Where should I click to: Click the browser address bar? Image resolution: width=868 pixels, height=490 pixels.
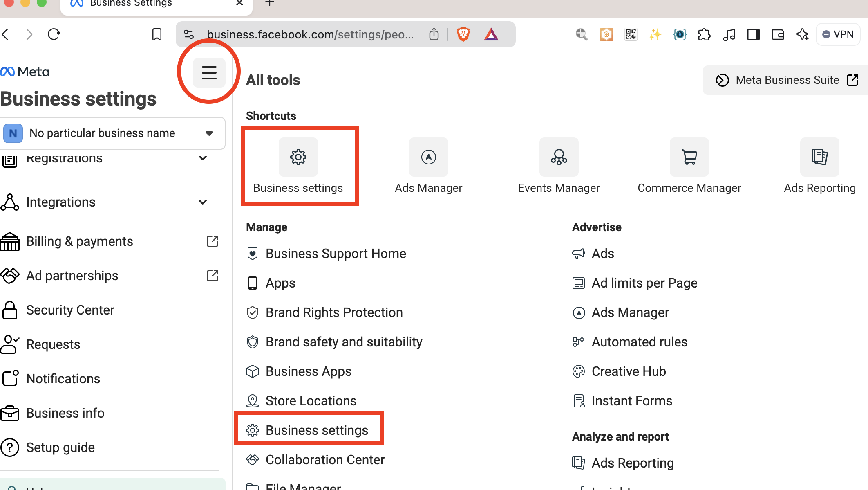pyautogui.click(x=310, y=34)
